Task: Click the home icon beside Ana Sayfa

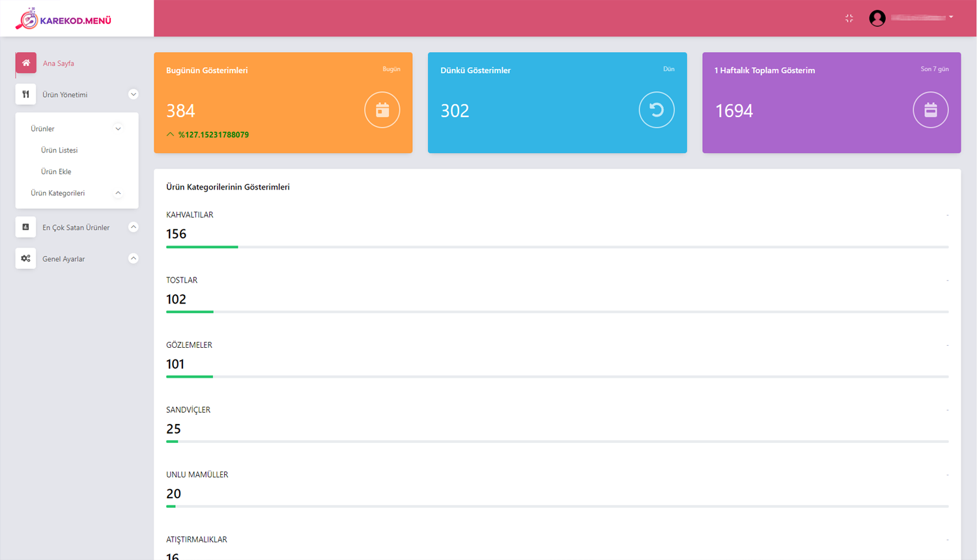Action: coord(26,63)
